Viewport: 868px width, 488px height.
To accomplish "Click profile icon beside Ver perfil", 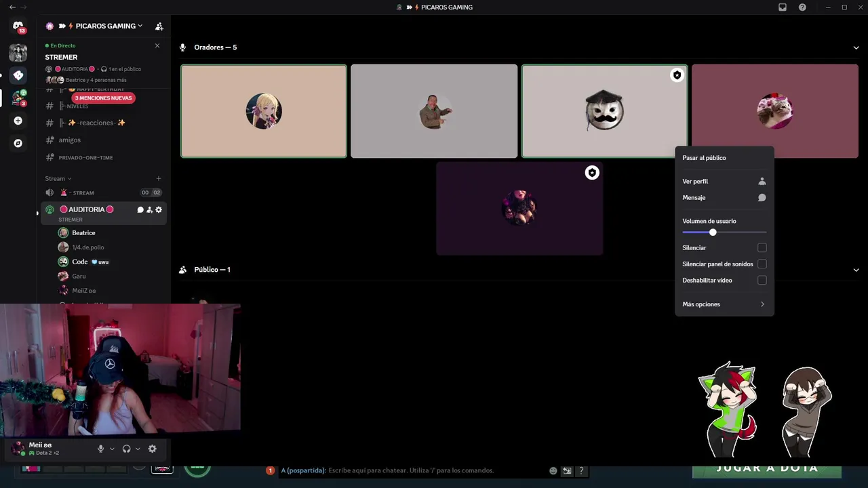I will (762, 182).
